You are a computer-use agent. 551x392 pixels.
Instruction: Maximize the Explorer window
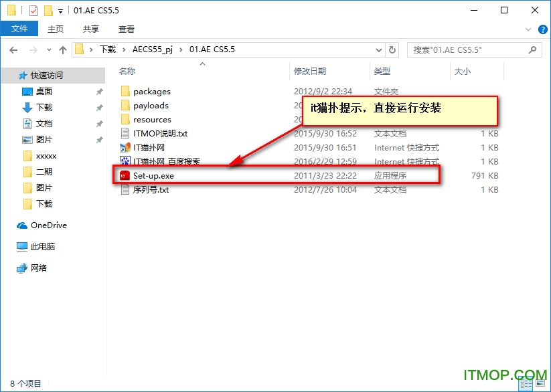click(x=504, y=10)
